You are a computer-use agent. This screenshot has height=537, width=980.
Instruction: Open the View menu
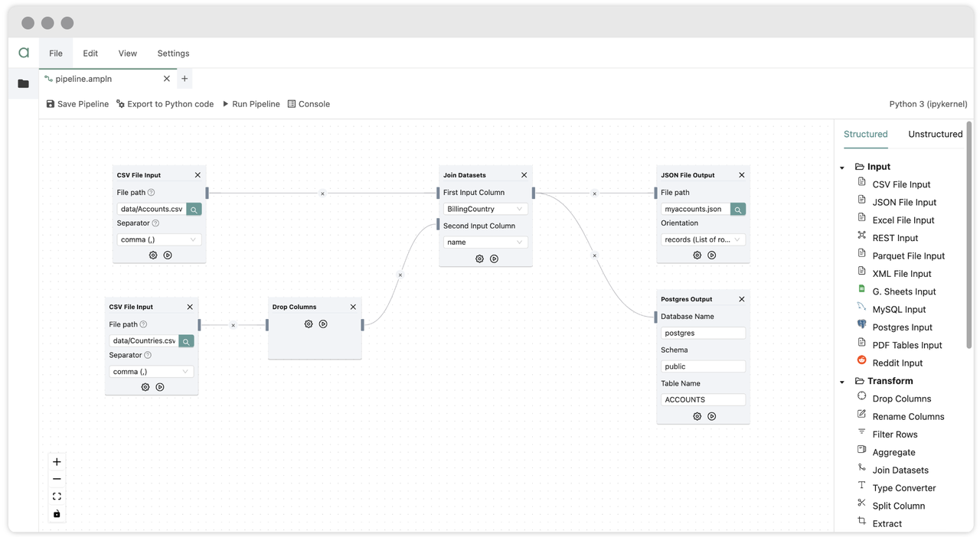128,54
